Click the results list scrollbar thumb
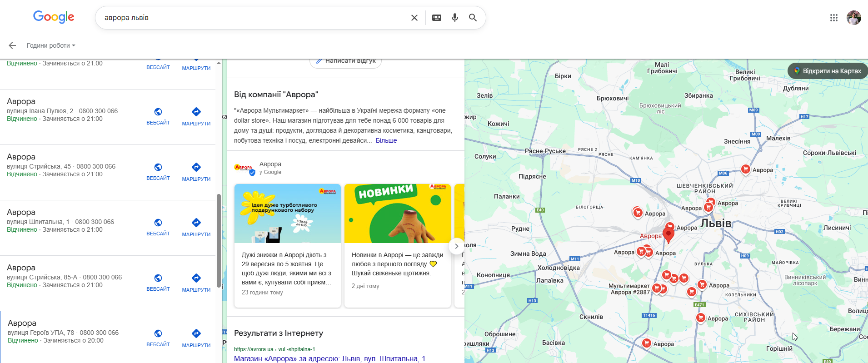868x363 pixels. pos(219,241)
